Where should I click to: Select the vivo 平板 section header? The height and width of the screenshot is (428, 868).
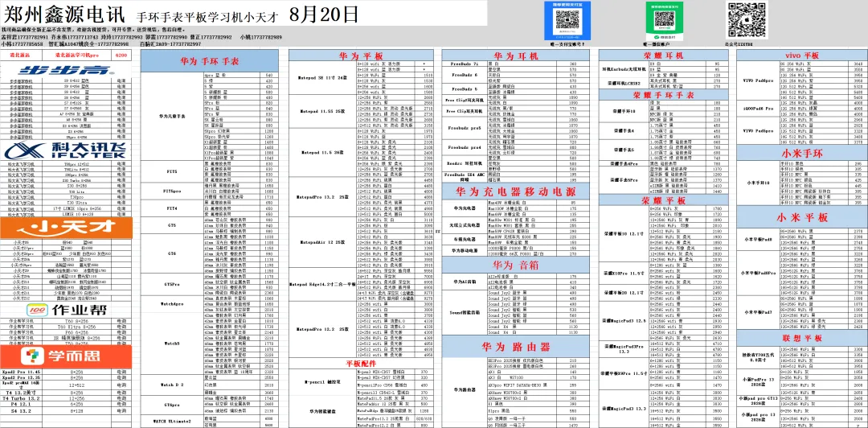point(802,56)
